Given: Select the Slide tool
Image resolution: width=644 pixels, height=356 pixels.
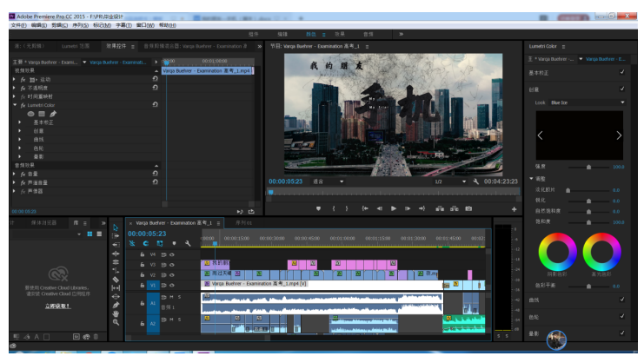Looking at the screenshot, I should point(116,297).
